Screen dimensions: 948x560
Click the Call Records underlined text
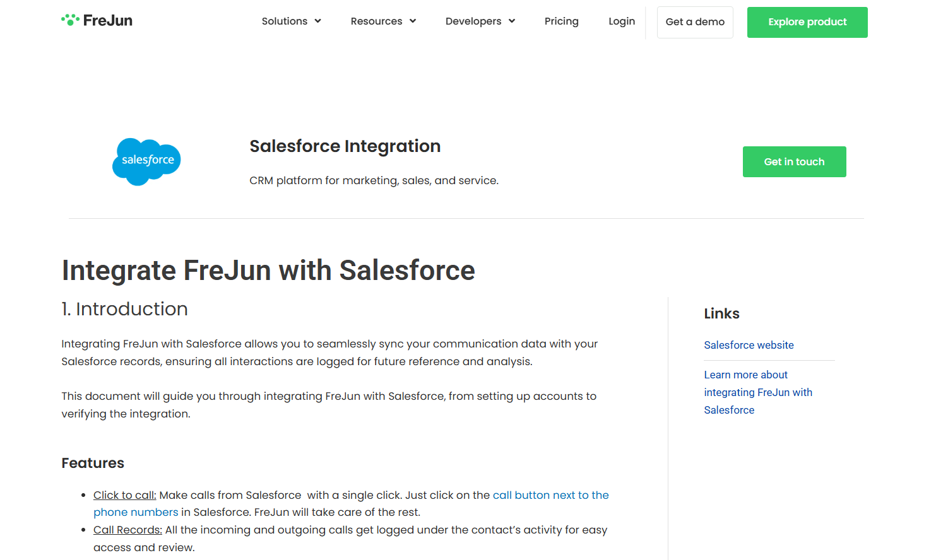pyautogui.click(x=127, y=530)
